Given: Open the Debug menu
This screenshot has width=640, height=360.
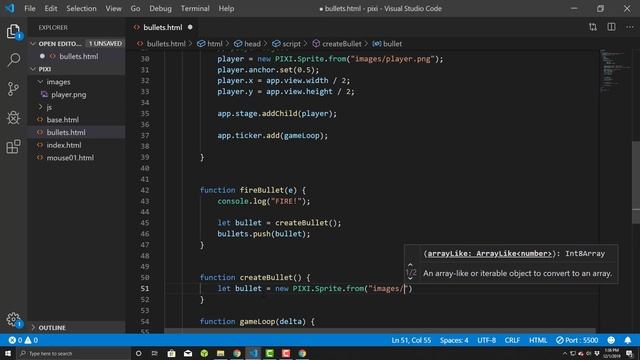Looking at the screenshot, I should [x=160, y=8].
